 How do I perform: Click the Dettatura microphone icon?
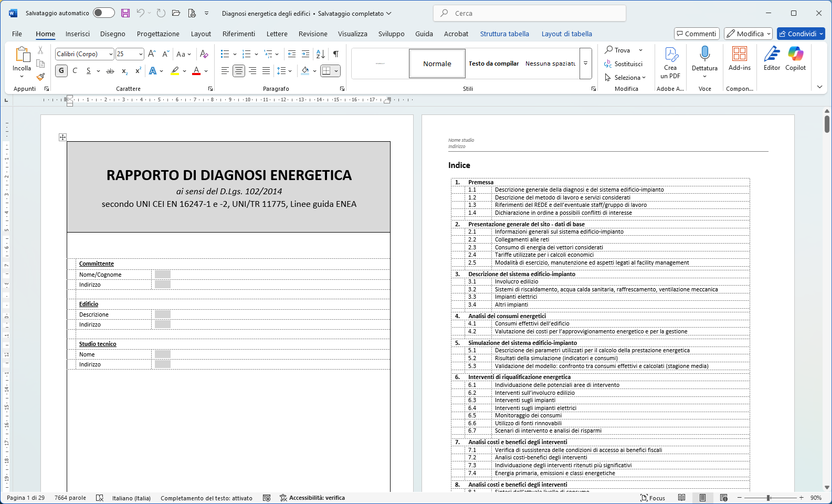[x=704, y=54]
